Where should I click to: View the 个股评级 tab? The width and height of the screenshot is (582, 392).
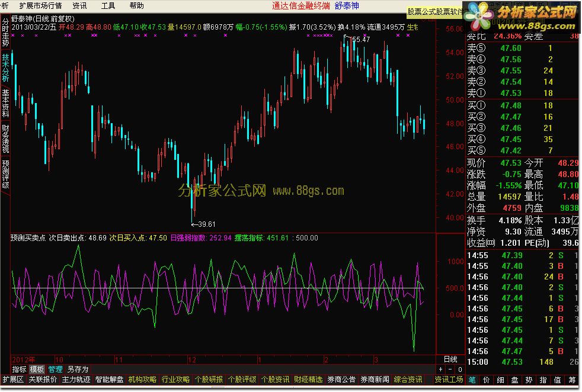[x=242, y=380]
